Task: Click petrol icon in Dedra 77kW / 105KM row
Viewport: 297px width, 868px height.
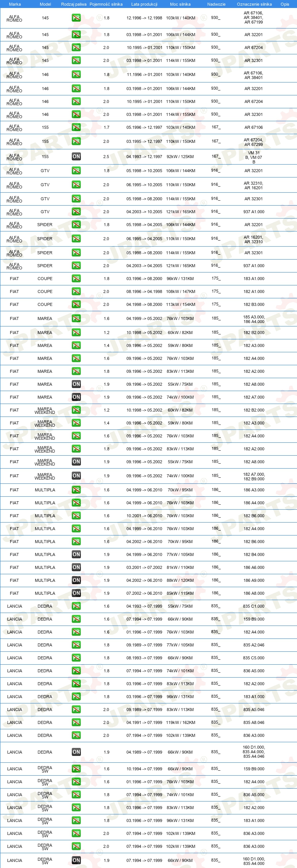Action: 76,645
